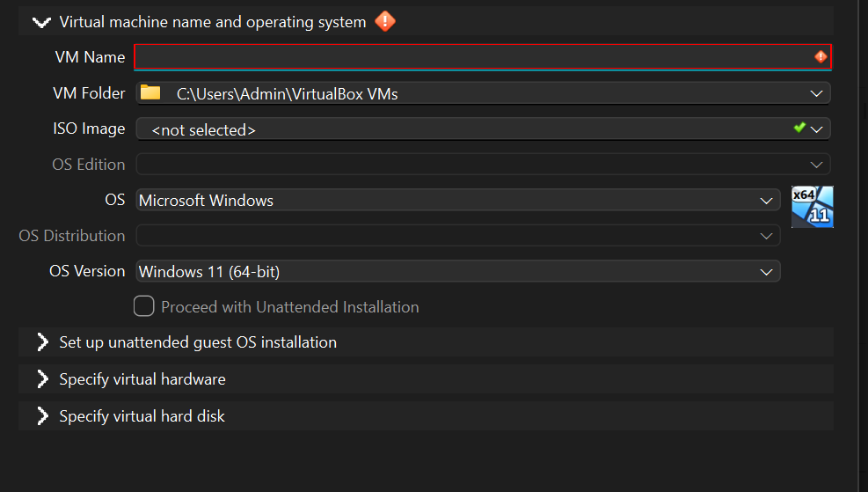Open the OS Edition dropdown

click(x=484, y=165)
